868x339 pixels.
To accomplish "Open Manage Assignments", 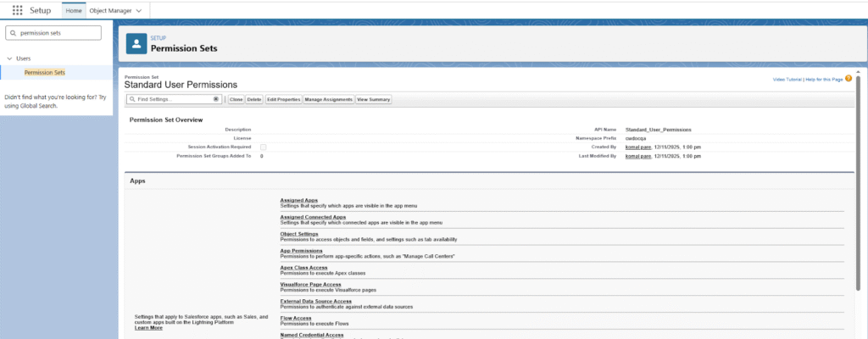I will [328, 99].
